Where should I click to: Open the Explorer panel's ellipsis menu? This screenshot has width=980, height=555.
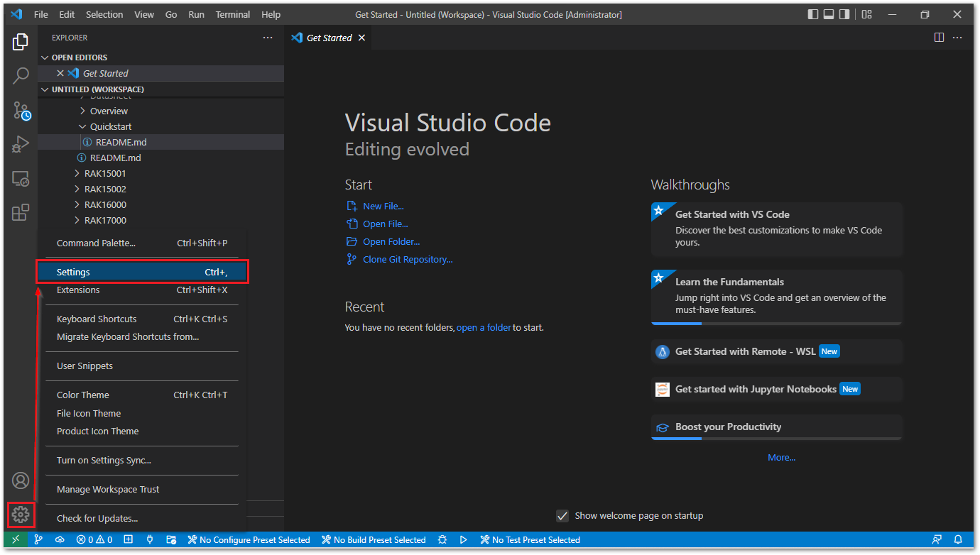tap(268, 38)
